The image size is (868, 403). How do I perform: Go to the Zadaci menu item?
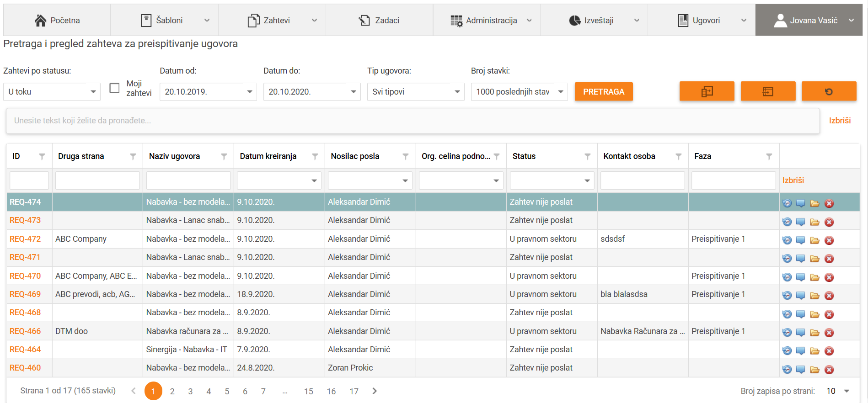pos(379,21)
